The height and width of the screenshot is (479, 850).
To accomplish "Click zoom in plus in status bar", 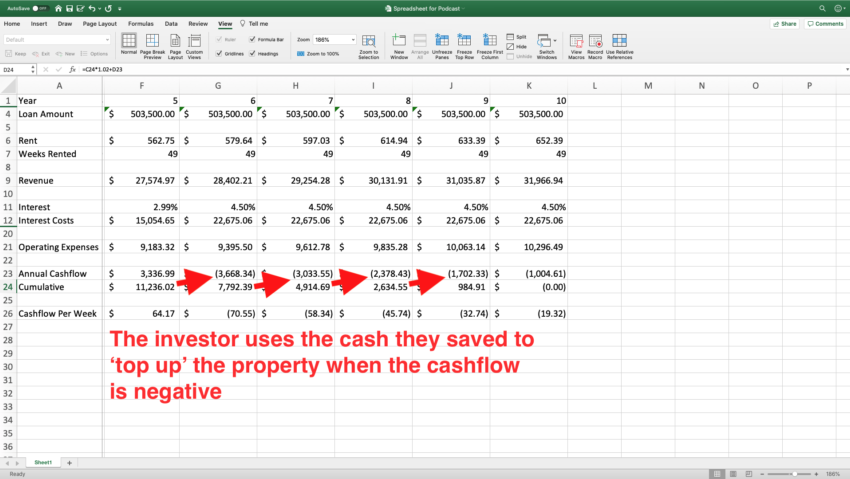I will (x=816, y=474).
